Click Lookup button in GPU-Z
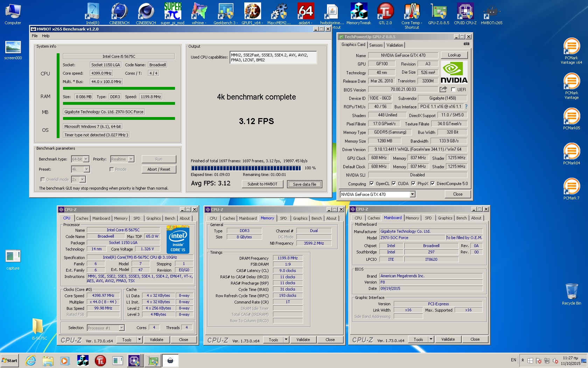The image size is (588, 368). [454, 55]
